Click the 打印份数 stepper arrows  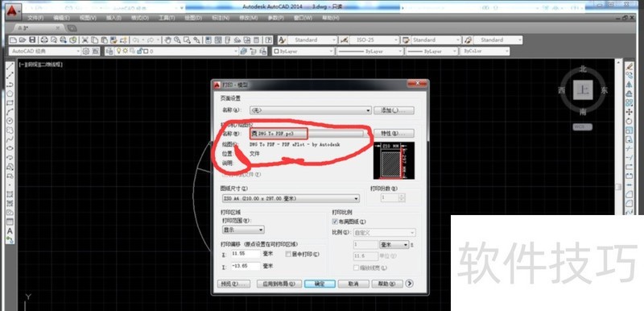coord(402,198)
